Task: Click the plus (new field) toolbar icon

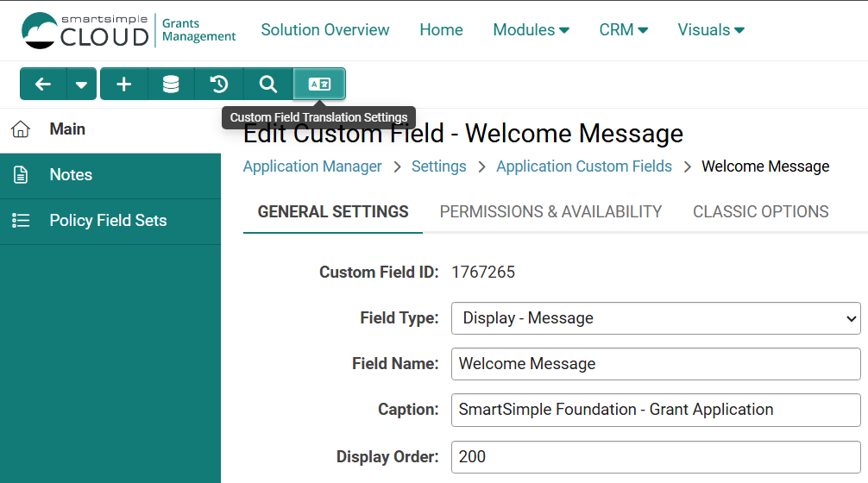Action: [124, 85]
